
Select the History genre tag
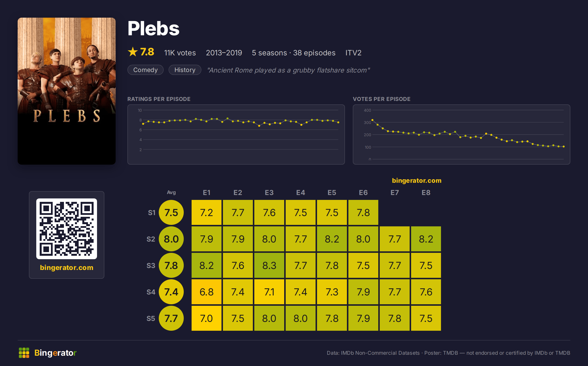[x=185, y=70]
